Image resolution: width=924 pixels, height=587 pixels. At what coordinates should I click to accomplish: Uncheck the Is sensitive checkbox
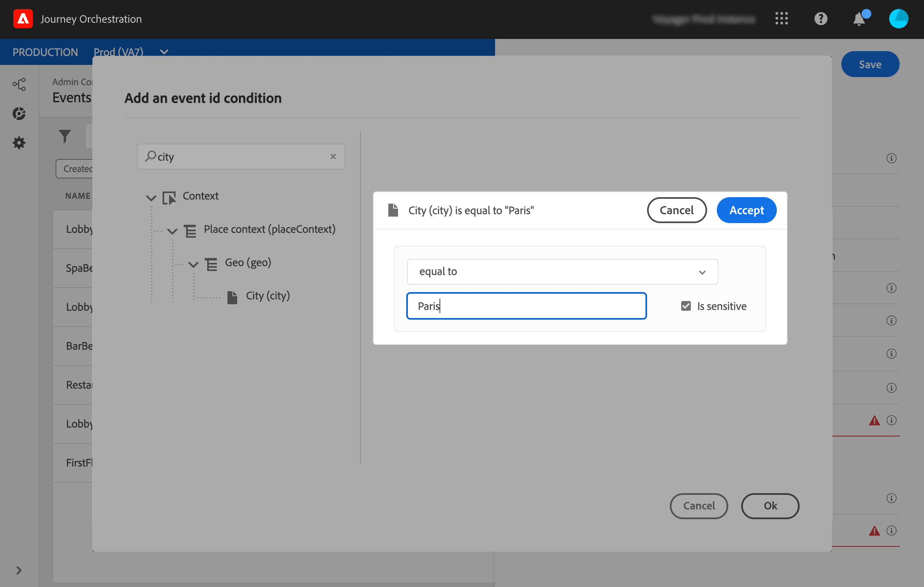(x=686, y=306)
